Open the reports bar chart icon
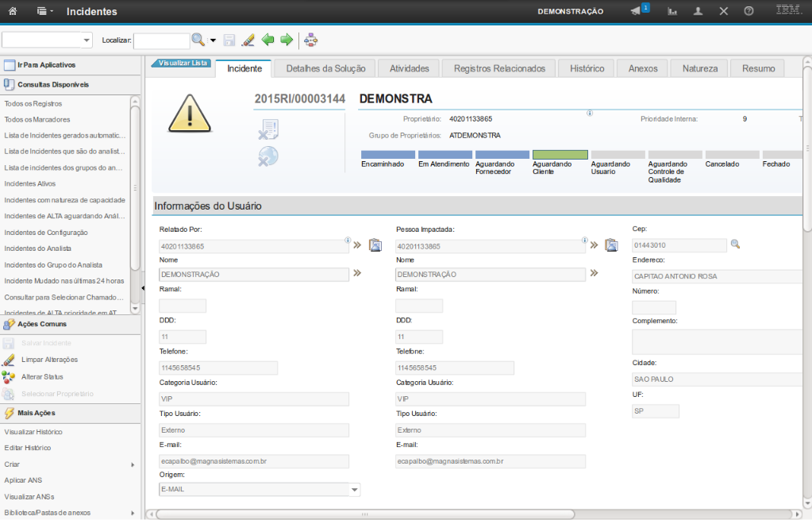 672,11
